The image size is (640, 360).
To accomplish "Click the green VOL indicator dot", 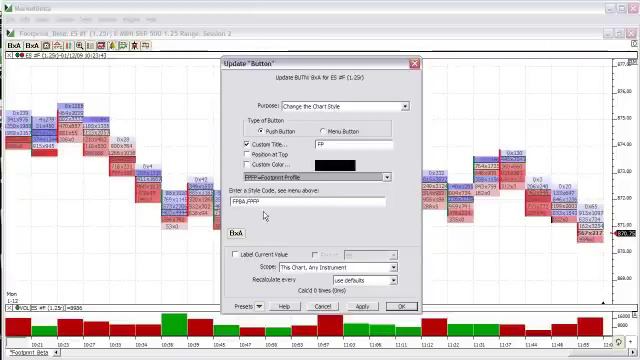I will [x=18, y=308].
